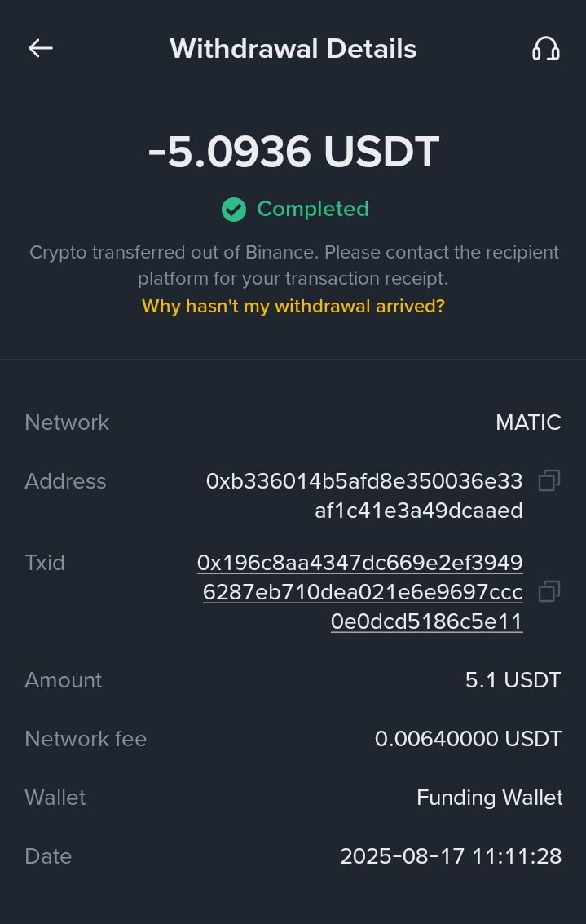Image resolution: width=586 pixels, height=924 pixels.
Task: Select the 0.00640000 USDT network fee
Action: click(x=468, y=739)
